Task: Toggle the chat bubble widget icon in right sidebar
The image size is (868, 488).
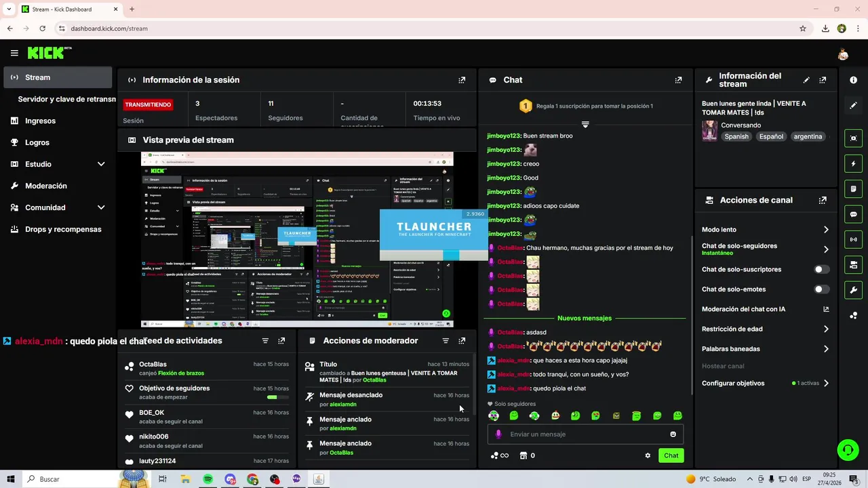Action: (853, 214)
